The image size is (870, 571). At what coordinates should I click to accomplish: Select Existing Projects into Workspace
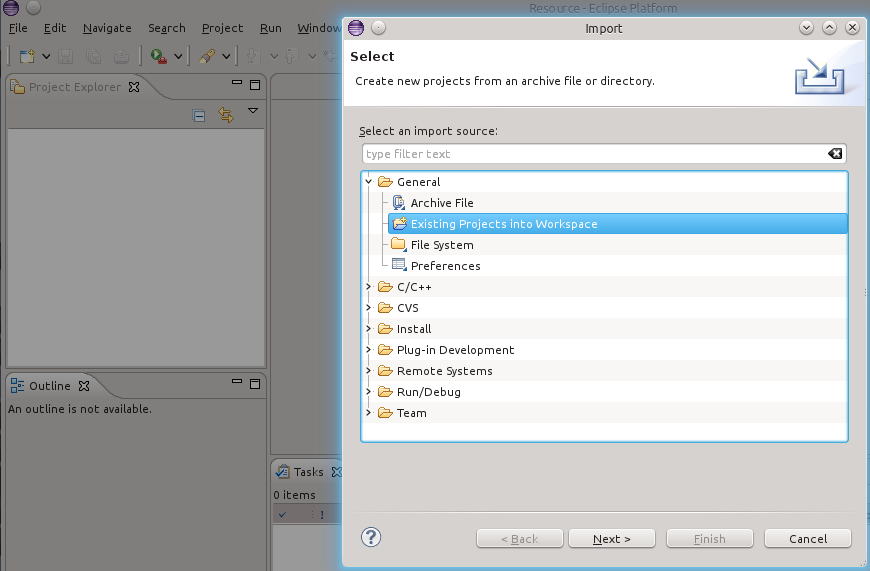pyautogui.click(x=503, y=224)
